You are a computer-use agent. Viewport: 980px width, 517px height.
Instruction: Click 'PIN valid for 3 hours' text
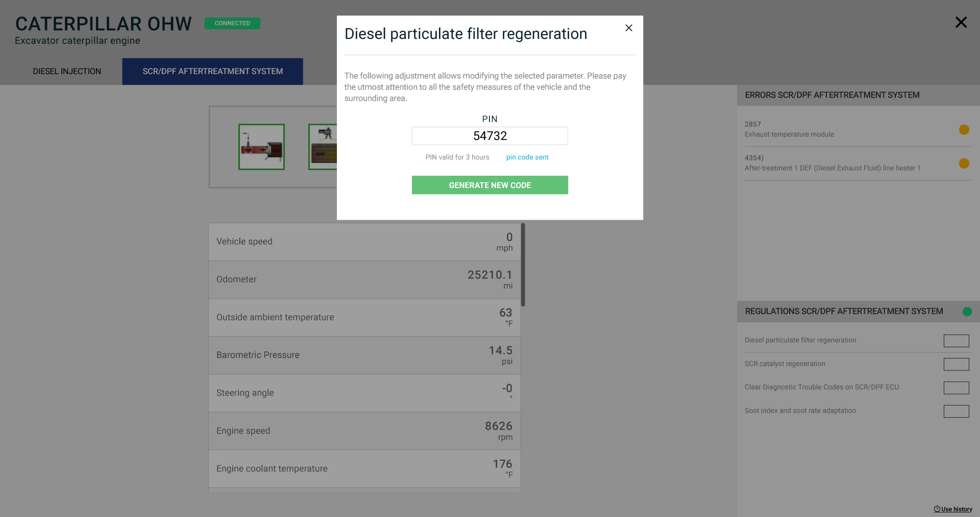click(x=457, y=157)
